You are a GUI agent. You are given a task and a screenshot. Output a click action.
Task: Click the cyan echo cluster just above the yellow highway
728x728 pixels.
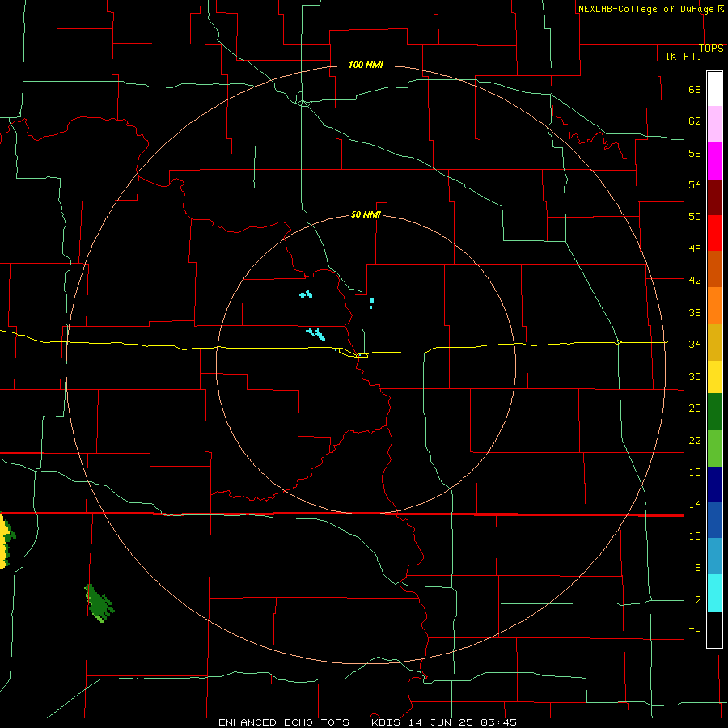point(315,334)
